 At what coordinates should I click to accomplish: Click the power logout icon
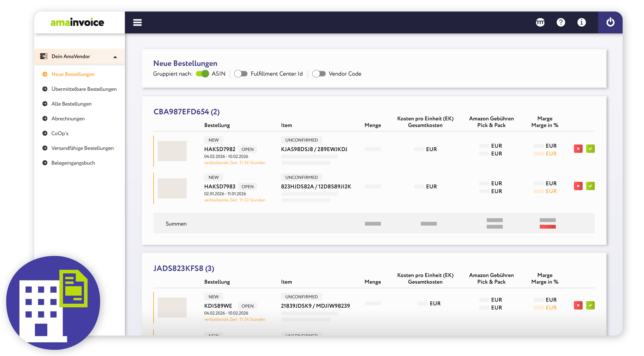610,22
